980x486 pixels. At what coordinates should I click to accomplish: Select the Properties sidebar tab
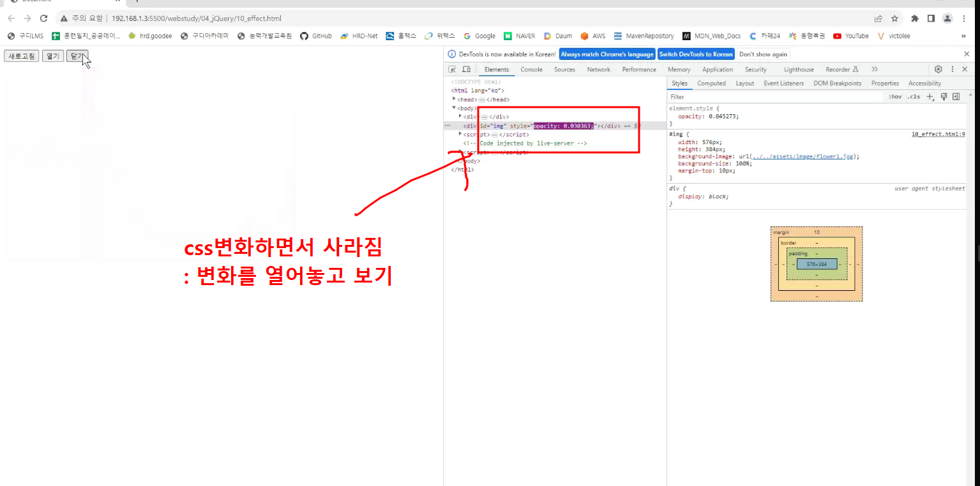click(885, 84)
